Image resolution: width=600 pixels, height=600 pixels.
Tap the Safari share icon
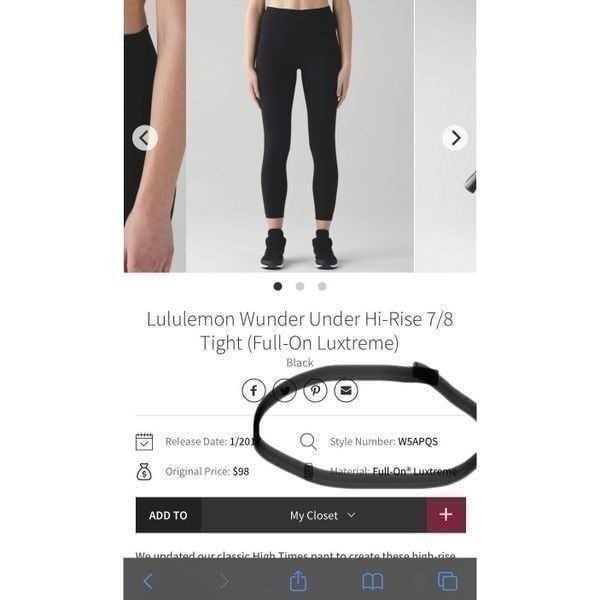(x=298, y=581)
